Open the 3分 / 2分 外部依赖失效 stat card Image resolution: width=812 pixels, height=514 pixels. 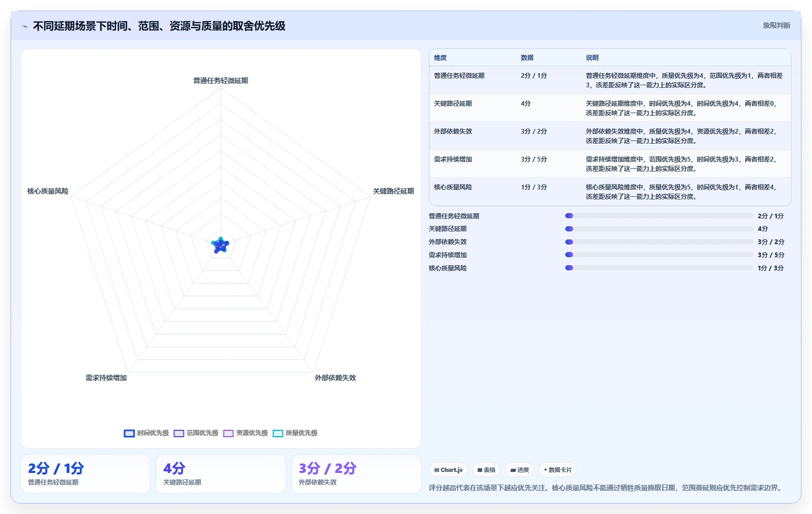click(x=356, y=473)
